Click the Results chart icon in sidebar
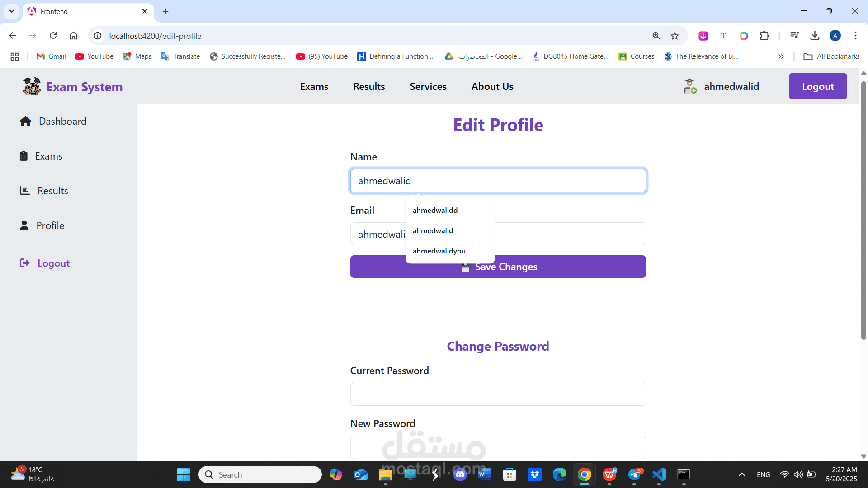 pos(24,191)
